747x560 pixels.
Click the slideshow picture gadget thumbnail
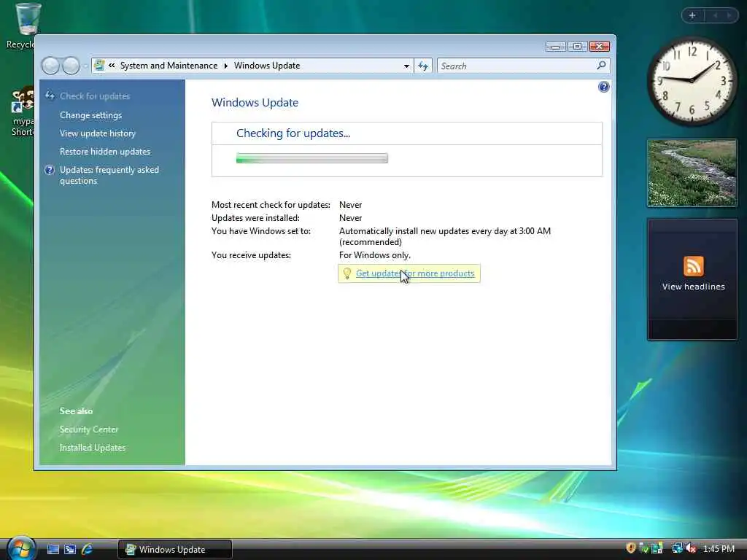click(x=692, y=173)
